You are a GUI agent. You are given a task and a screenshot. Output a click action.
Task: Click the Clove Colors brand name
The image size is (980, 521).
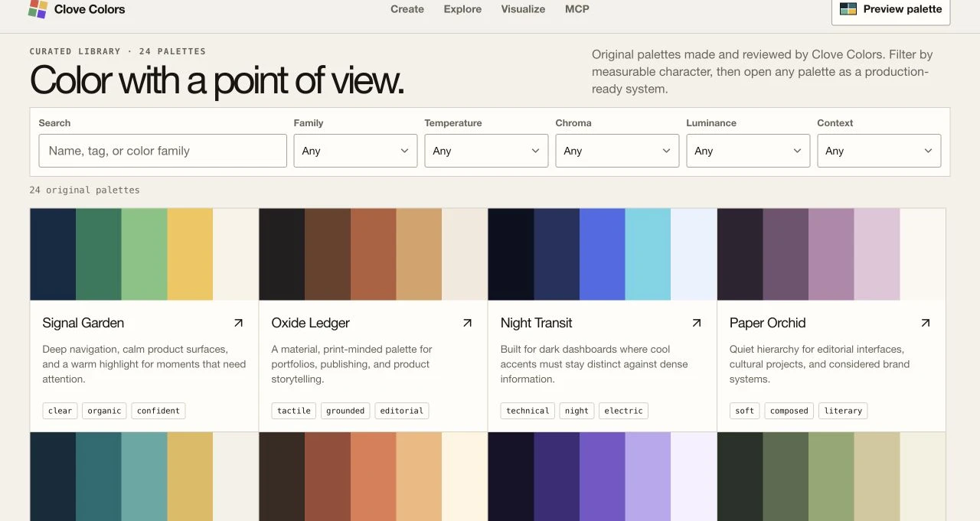tap(90, 9)
